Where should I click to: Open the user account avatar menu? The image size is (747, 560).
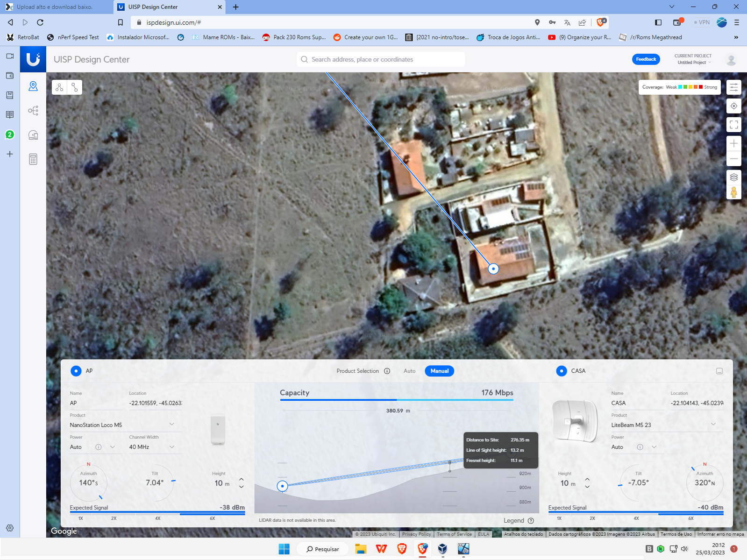tap(731, 59)
